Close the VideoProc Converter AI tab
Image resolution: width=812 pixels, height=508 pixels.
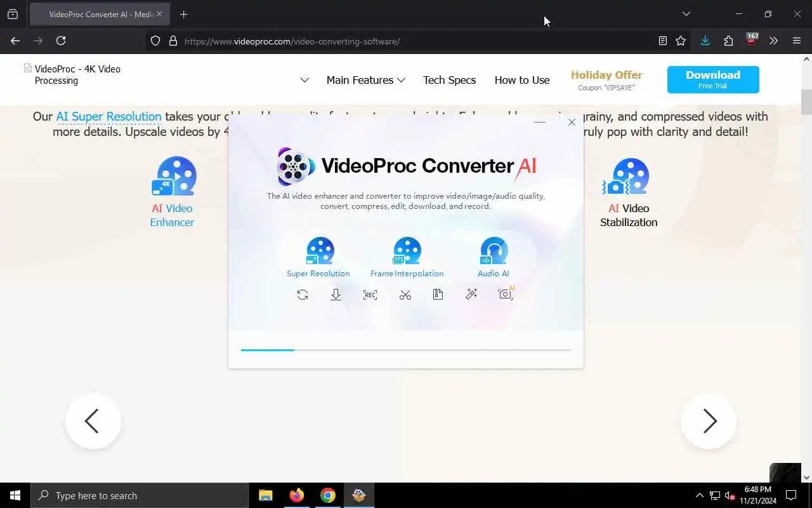[x=159, y=14]
